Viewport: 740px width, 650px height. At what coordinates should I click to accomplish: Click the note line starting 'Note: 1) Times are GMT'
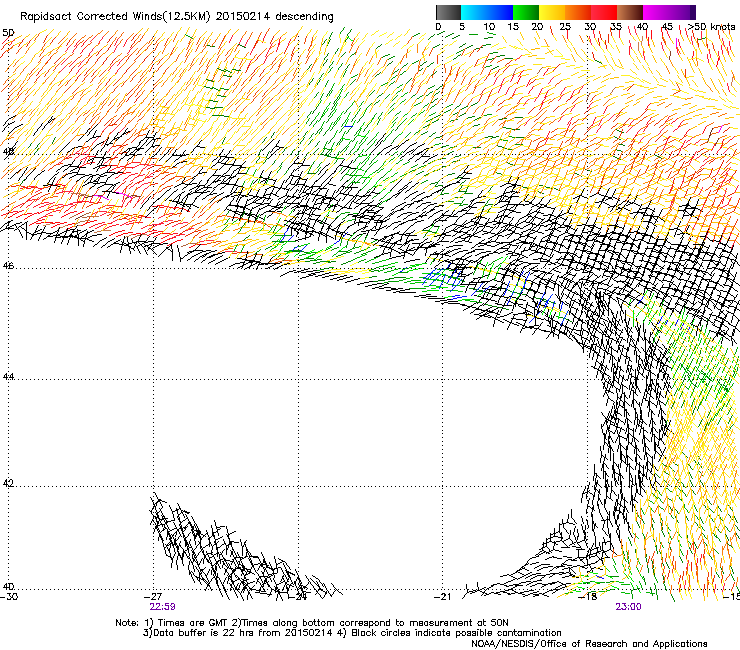(311, 623)
